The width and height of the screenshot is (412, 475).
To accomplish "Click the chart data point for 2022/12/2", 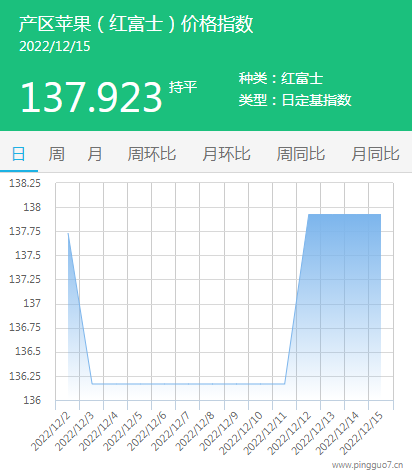I will 68,233.
